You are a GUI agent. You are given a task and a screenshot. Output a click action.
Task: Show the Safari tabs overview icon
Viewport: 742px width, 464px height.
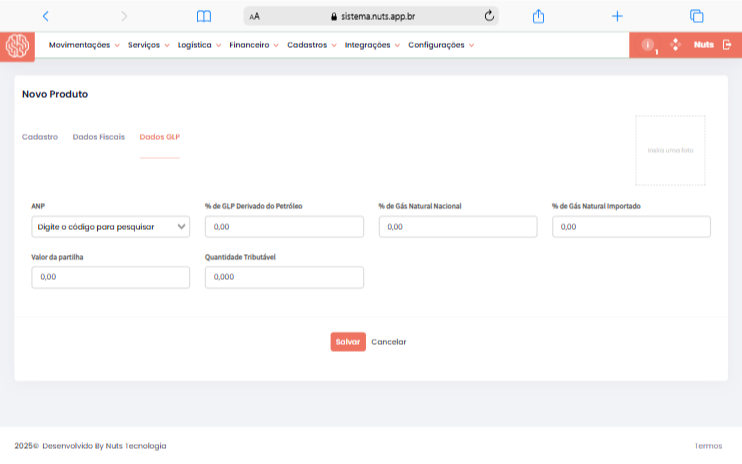(696, 16)
